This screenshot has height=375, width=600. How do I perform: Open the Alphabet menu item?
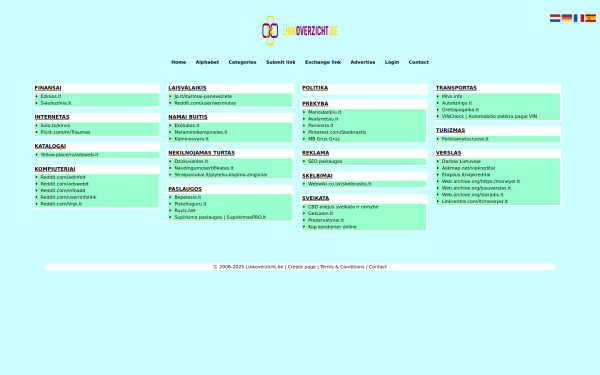coord(207,62)
